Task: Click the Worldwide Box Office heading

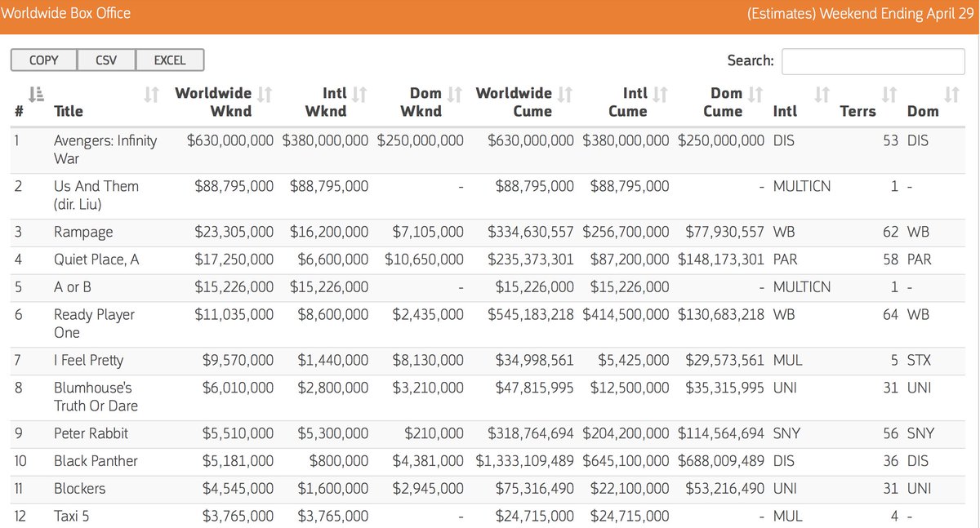Action: pyautogui.click(x=66, y=13)
